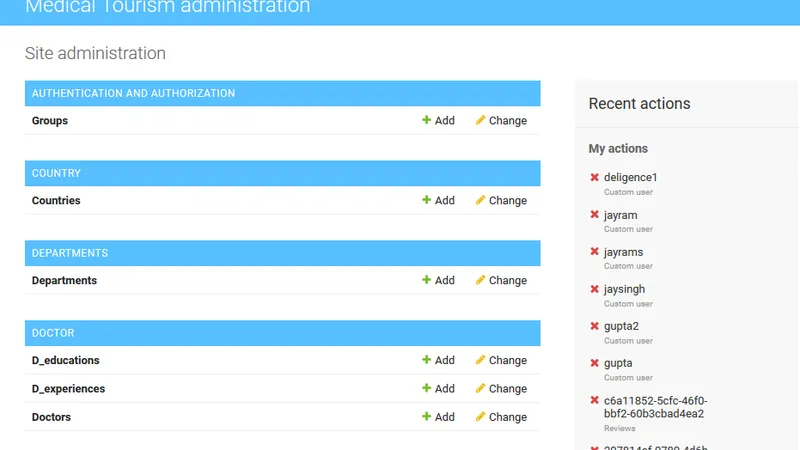Select the jaysingh recent action entry
The width and height of the screenshot is (800, 450).
tap(624, 289)
